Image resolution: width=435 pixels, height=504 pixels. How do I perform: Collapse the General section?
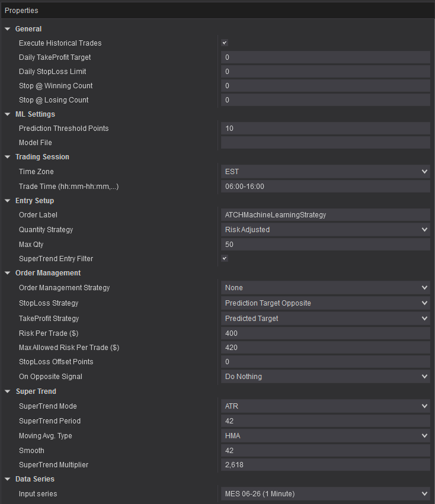(x=7, y=28)
